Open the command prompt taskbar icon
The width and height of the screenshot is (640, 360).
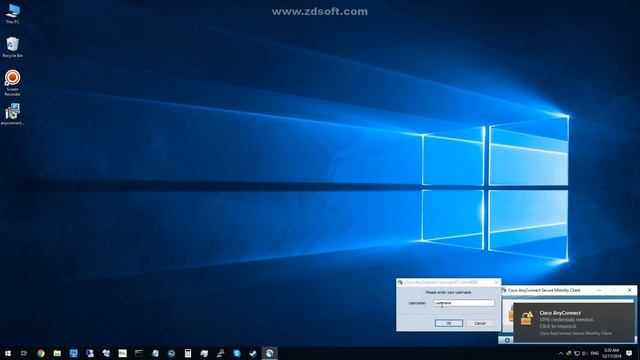pos(139,353)
